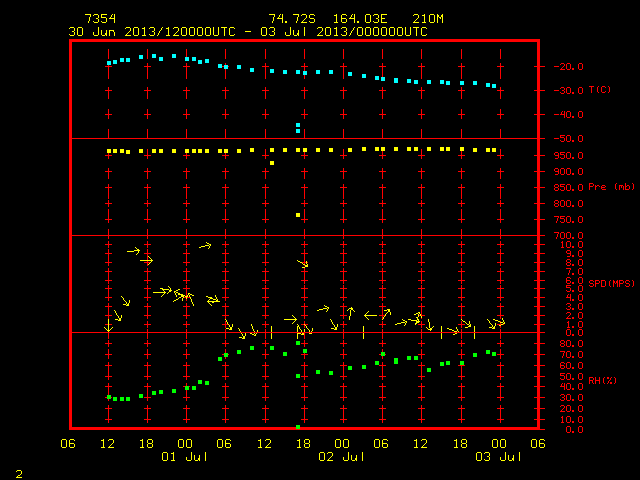Image resolution: width=640 pixels, height=480 pixels.
Task: Select the SPD(MPS) wind speed label
Action: 611,283
